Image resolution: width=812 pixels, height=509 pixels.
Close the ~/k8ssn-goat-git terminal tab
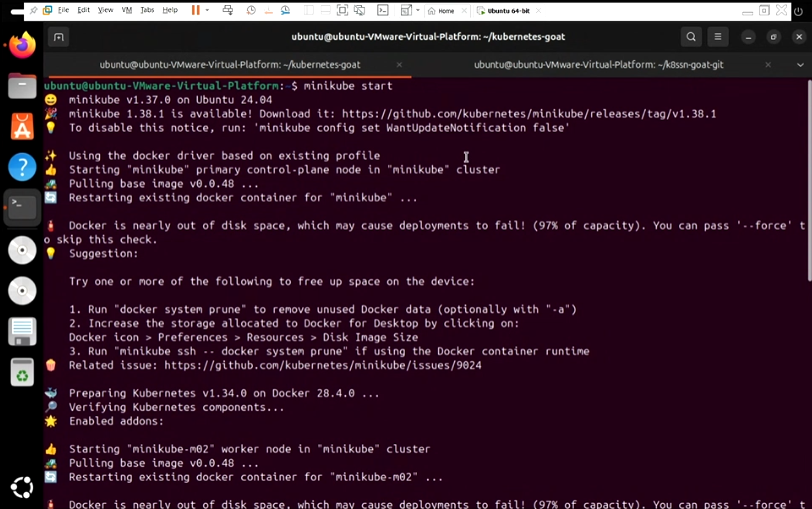click(x=768, y=65)
